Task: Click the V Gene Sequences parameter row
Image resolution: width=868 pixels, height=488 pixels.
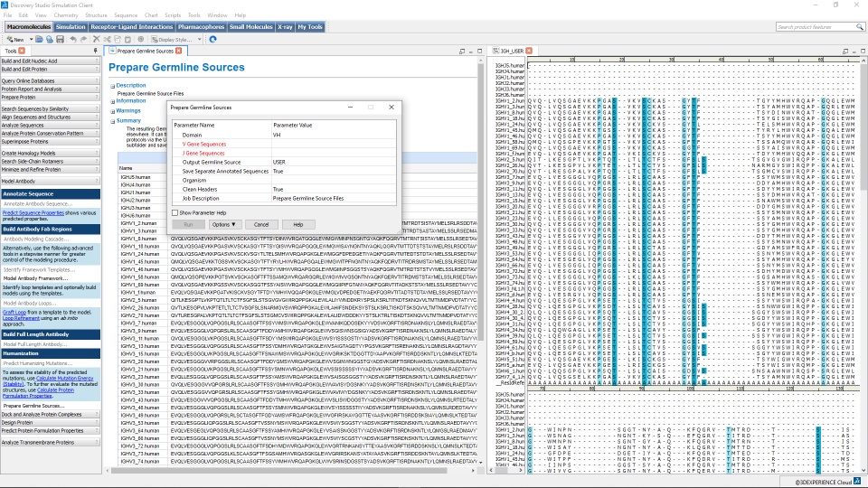Action: tap(284, 145)
